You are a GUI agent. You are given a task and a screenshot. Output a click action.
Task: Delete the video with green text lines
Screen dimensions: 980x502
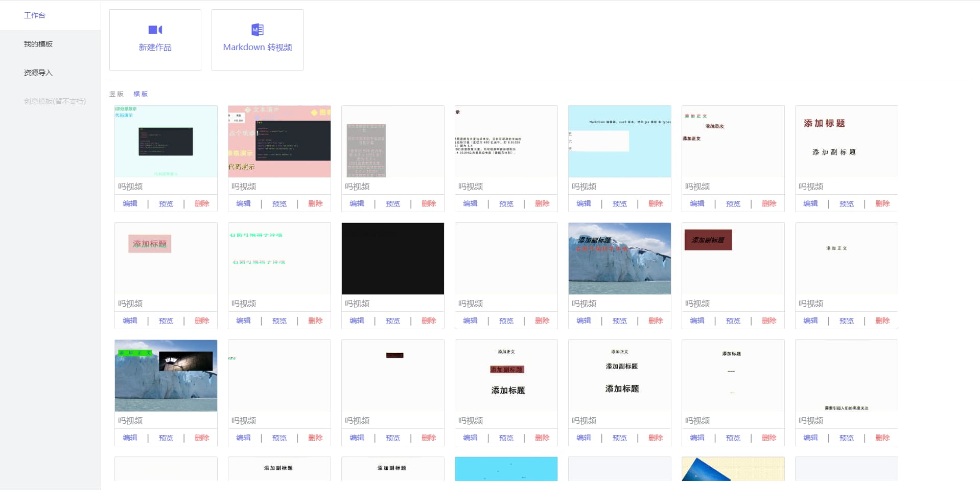(x=315, y=321)
